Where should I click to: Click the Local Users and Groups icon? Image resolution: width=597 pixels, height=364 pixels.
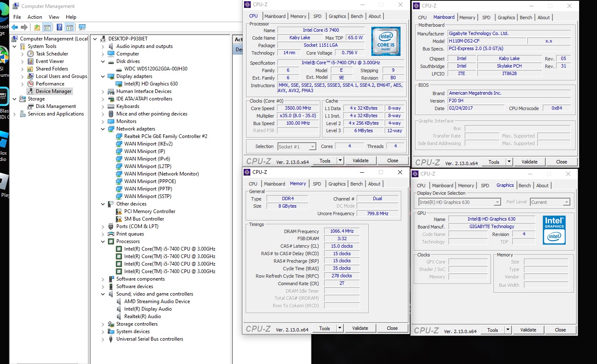pyautogui.click(x=30, y=76)
